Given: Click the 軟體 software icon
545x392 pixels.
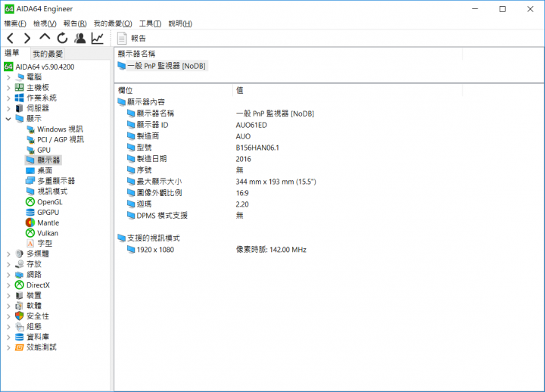Looking at the screenshot, I should tap(20, 306).
